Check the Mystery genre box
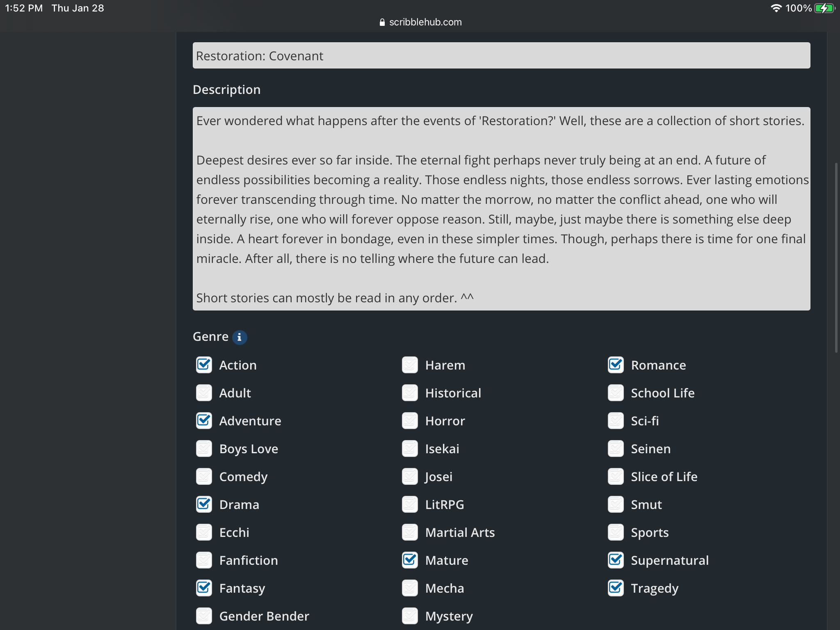Image resolution: width=840 pixels, height=630 pixels. click(410, 616)
